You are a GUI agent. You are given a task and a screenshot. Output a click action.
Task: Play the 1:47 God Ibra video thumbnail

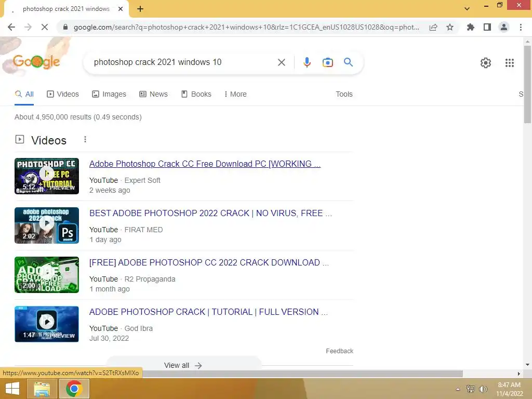tap(47, 324)
